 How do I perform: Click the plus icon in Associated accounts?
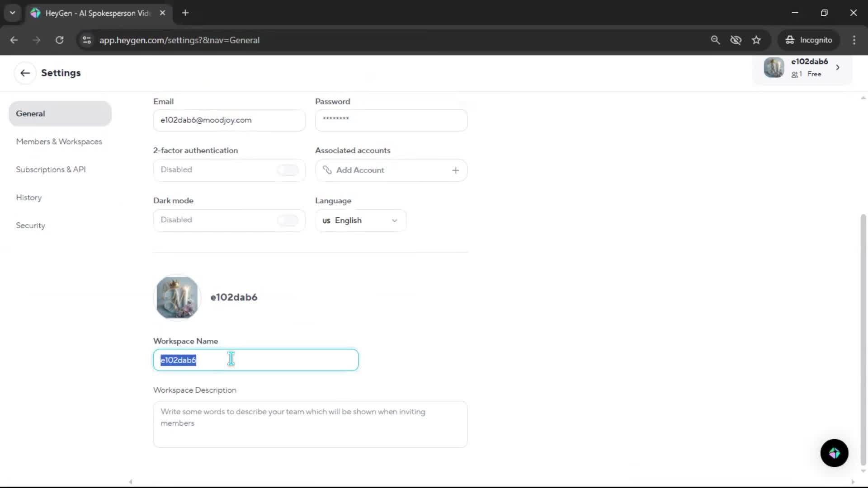[x=455, y=170]
